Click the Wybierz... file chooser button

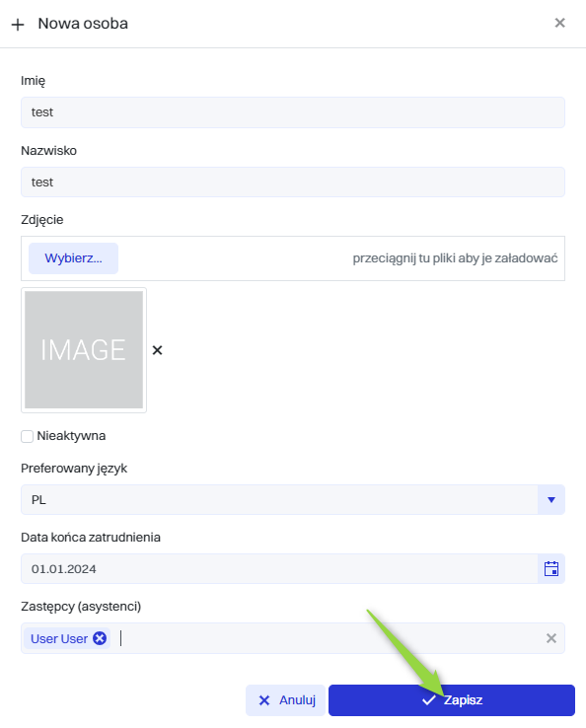pyautogui.click(x=73, y=258)
